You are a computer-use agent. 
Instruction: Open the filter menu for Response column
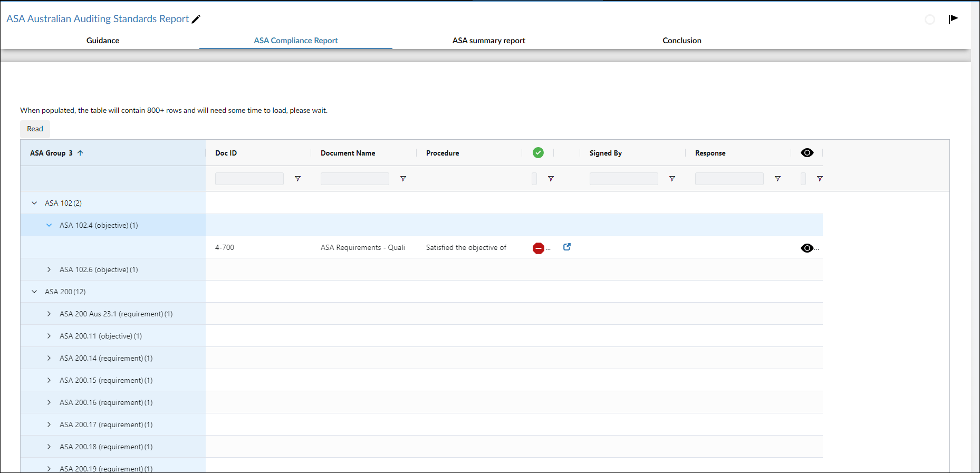tap(777, 179)
